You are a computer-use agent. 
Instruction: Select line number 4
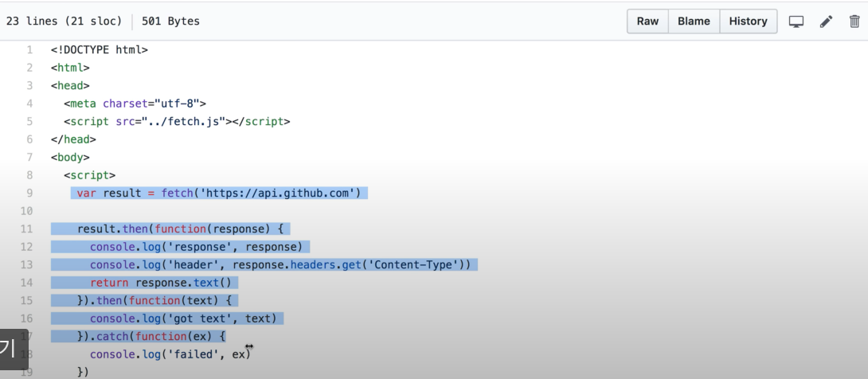point(29,104)
